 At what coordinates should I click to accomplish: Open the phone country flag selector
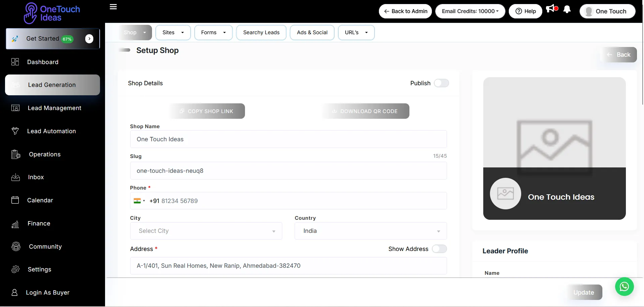[x=139, y=201]
